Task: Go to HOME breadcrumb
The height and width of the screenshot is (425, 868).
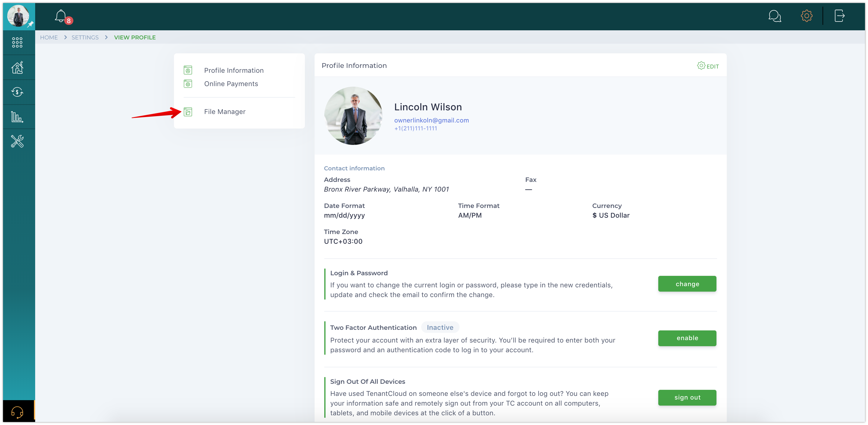Action: coord(49,37)
